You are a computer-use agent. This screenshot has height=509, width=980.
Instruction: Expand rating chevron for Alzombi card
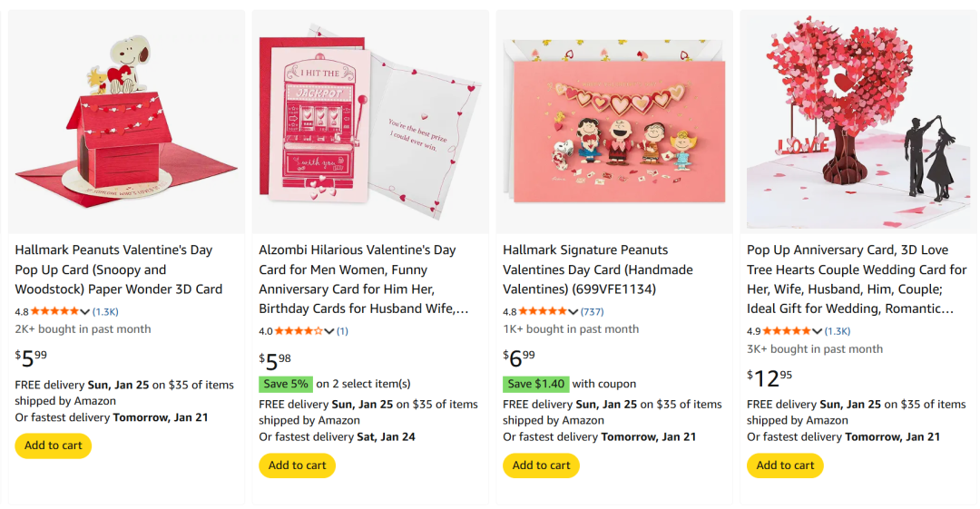point(329,332)
